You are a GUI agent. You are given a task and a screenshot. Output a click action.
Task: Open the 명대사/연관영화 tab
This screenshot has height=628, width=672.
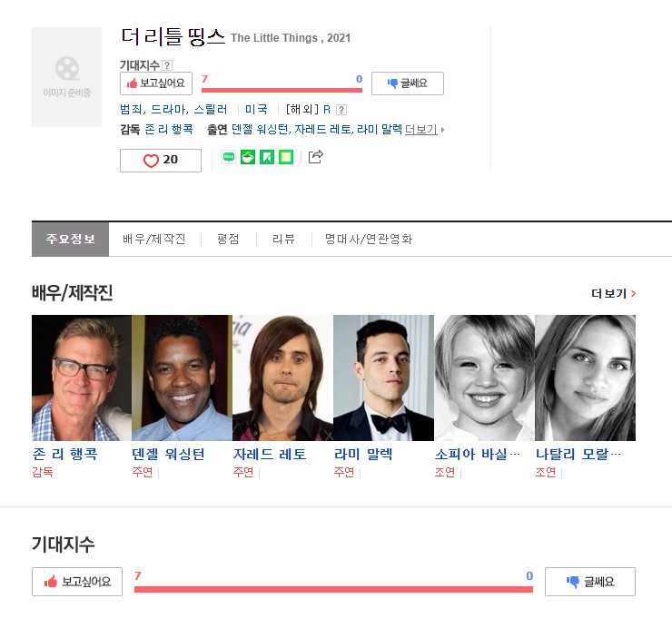(x=369, y=239)
